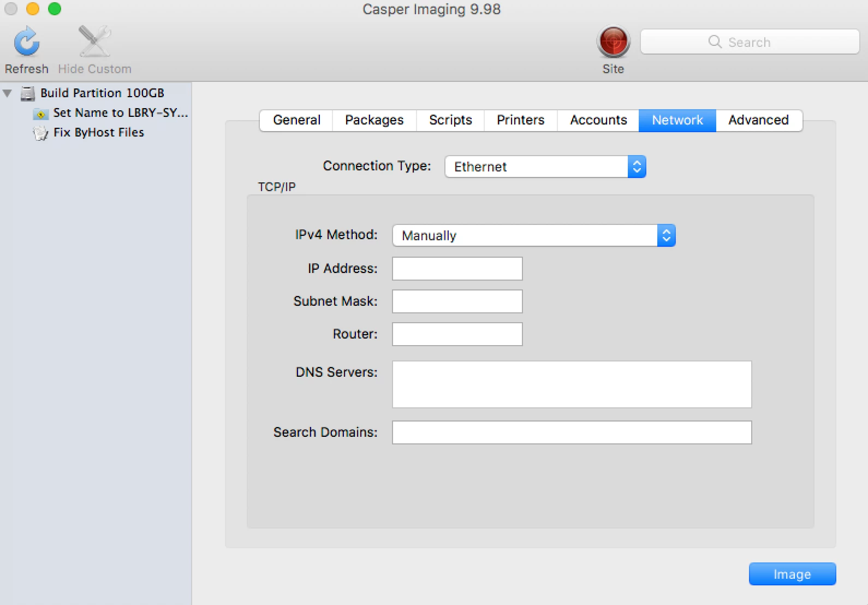Click the Router input field
868x605 pixels.
click(x=457, y=334)
